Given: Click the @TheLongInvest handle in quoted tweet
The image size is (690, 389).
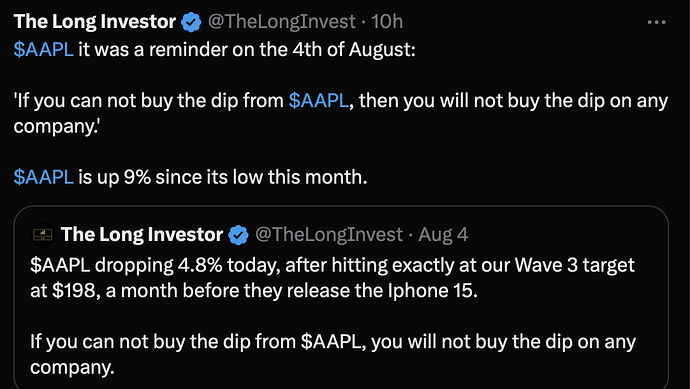Looking at the screenshot, I should point(329,235).
